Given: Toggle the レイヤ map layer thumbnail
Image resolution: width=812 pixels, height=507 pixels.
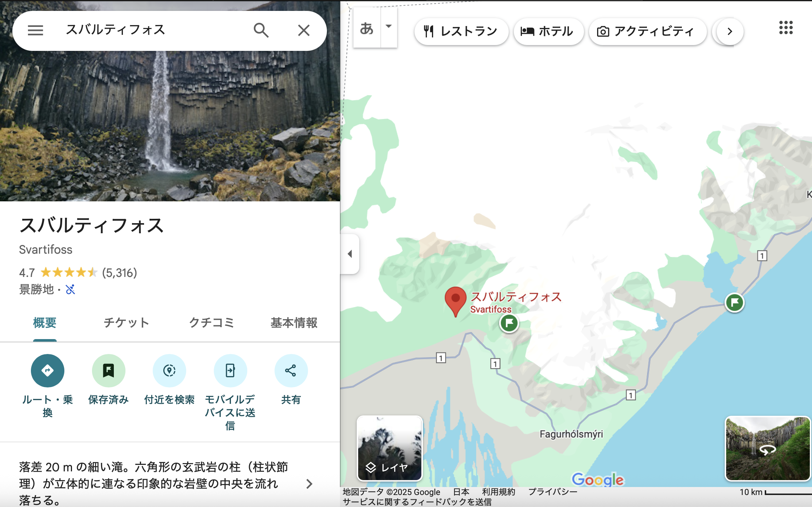Looking at the screenshot, I should [x=389, y=448].
